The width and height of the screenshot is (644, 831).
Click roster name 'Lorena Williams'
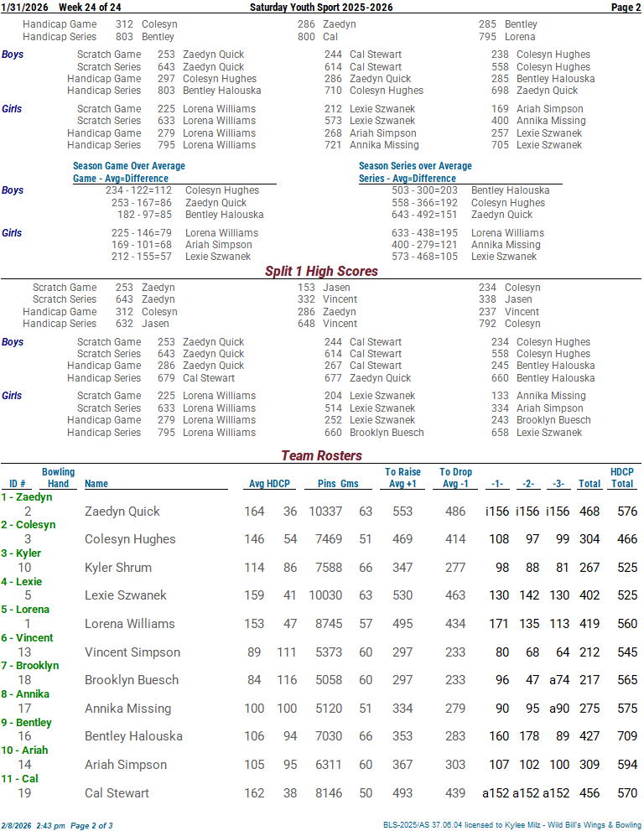point(130,624)
